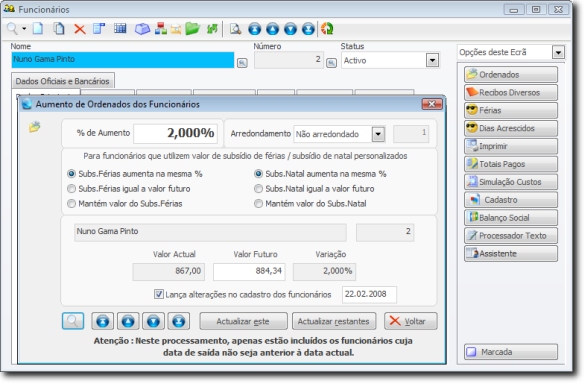Open the table grid view icon

(x=120, y=29)
